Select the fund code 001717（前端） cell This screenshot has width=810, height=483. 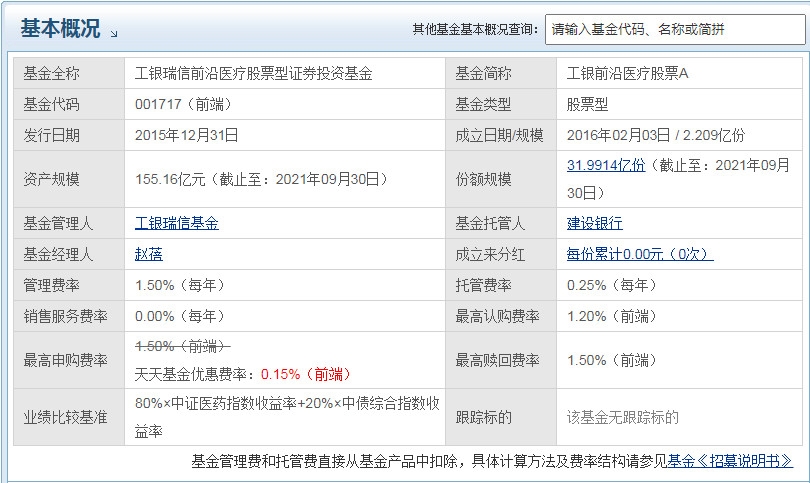pyautogui.click(x=180, y=104)
